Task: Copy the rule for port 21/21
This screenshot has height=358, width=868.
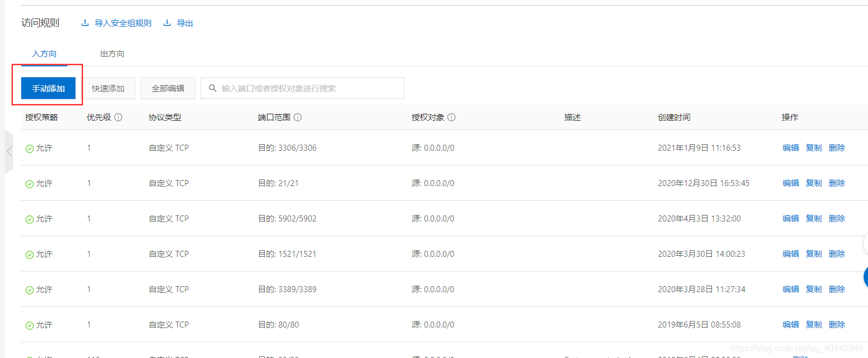Action: 814,183
